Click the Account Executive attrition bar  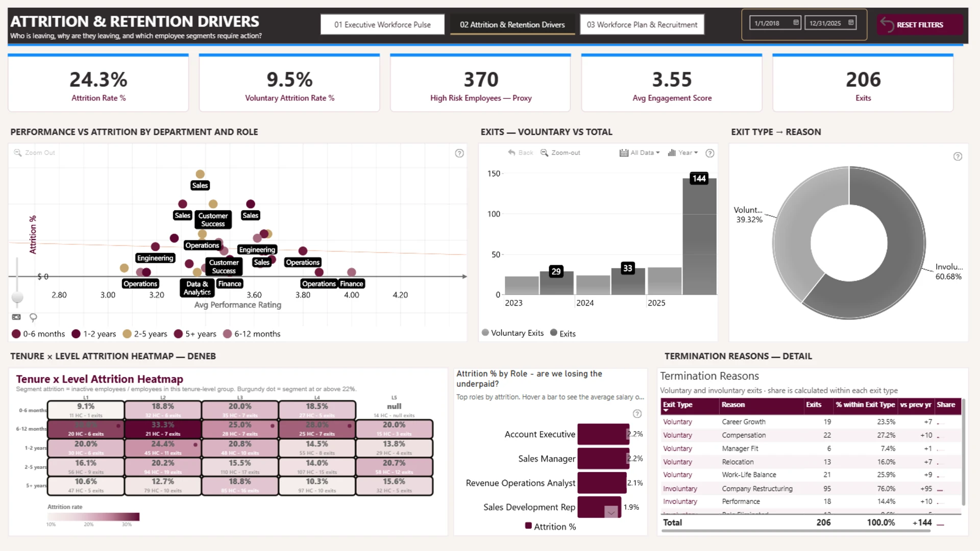(x=603, y=434)
